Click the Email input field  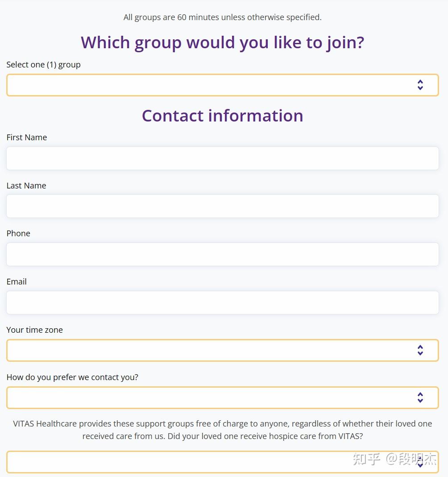click(x=222, y=302)
